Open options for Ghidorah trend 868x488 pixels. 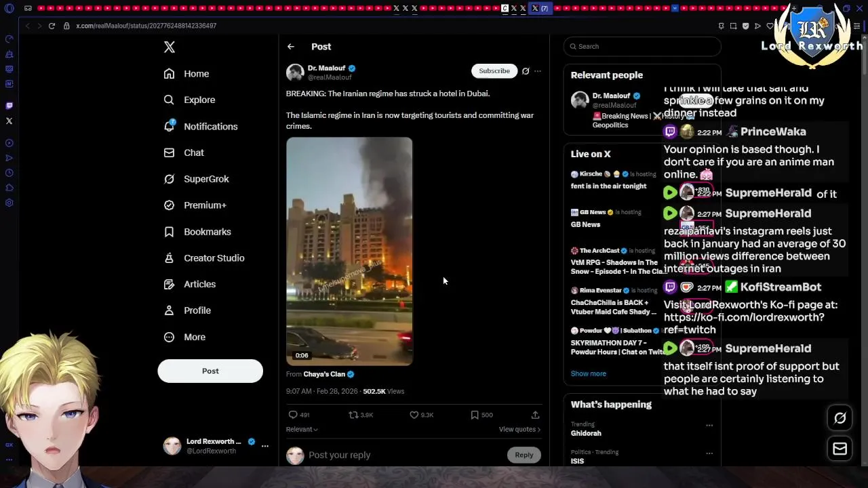point(709,426)
